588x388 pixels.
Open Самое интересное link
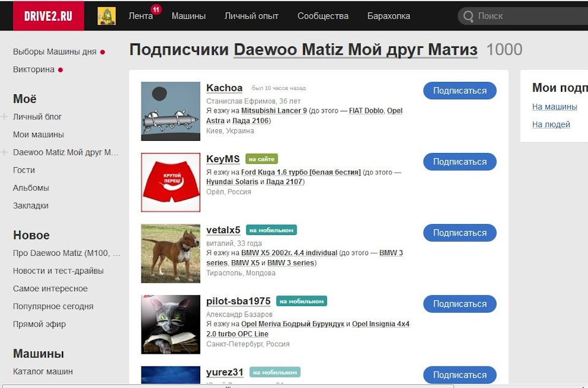pos(50,289)
